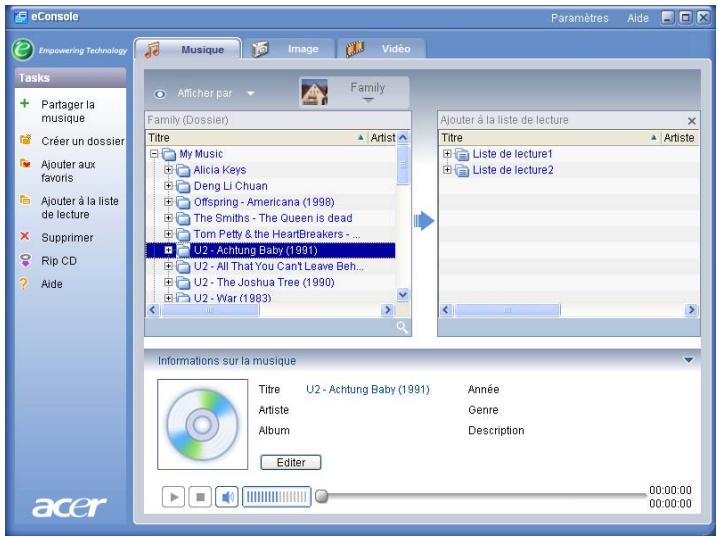
Task: Open the Aide menu in title bar
Action: 638,18
